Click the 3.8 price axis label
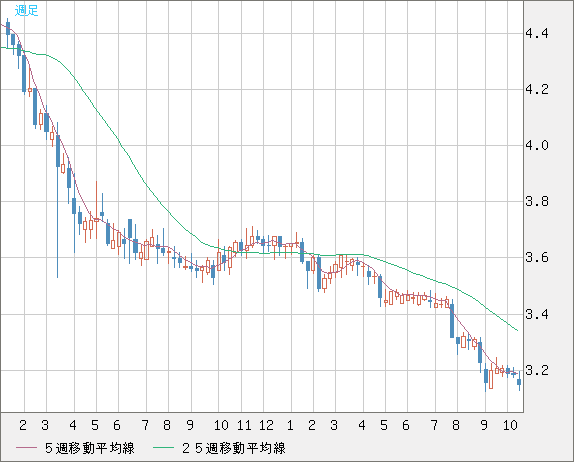Viewport: 574px width, 462px height. tap(537, 202)
